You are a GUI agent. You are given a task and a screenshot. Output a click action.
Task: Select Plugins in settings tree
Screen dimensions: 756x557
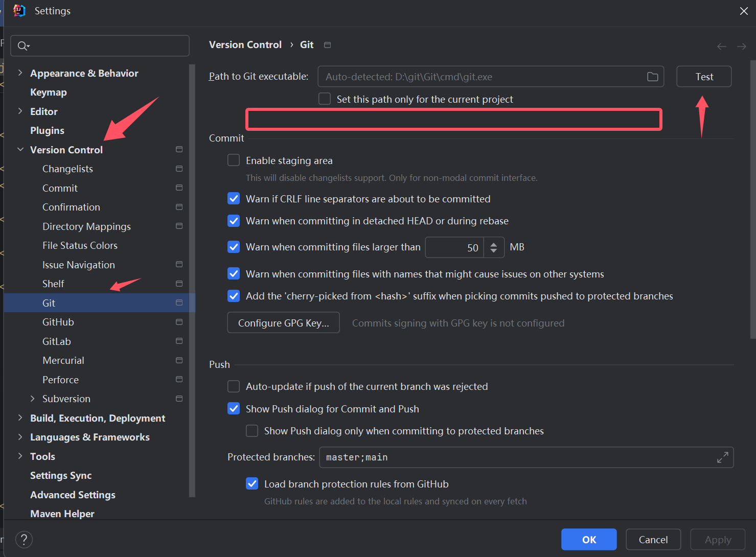(x=47, y=130)
